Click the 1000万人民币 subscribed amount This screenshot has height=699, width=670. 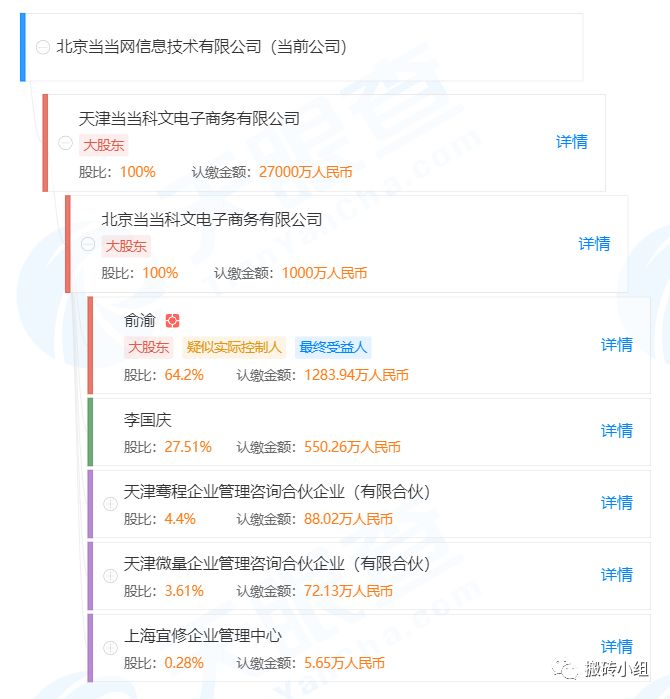coord(324,273)
